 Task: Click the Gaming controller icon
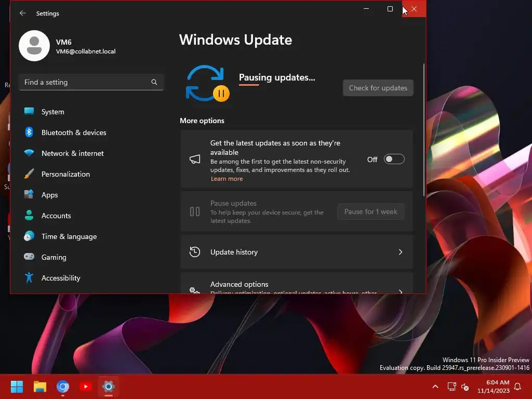pos(29,257)
